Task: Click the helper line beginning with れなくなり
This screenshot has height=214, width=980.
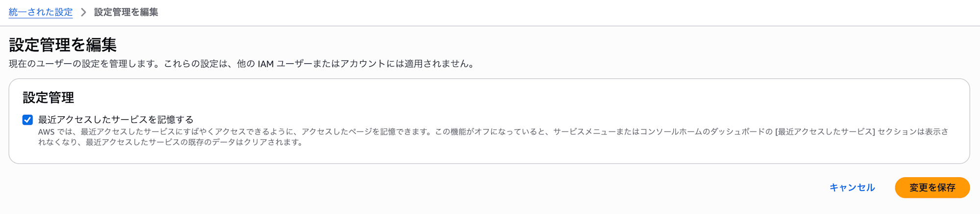Action: (x=171, y=142)
